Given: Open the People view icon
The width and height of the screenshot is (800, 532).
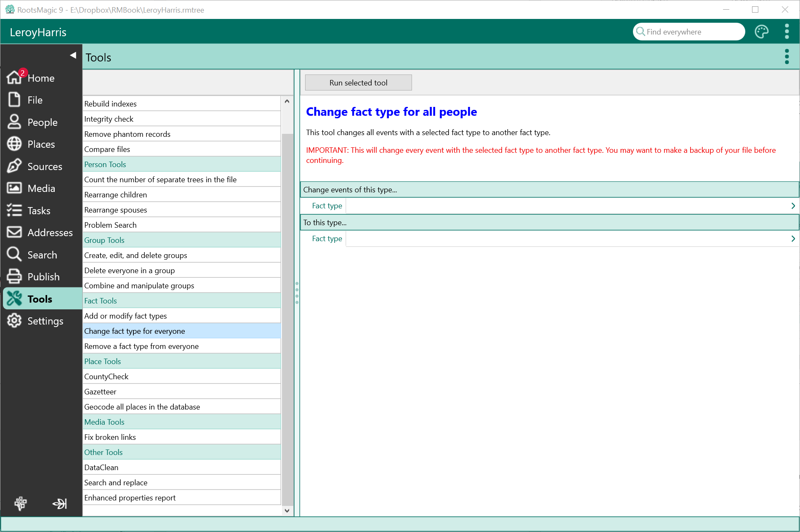Looking at the screenshot, I should click(x=14, y=122).
